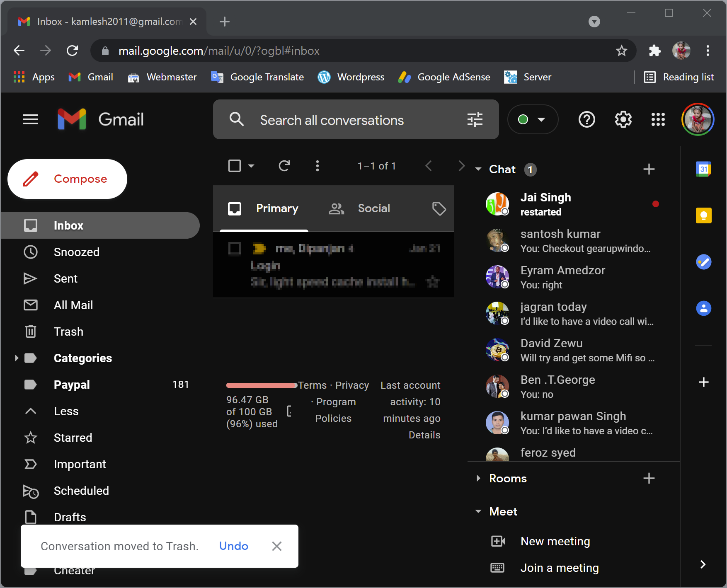Undo moving conversation to Trash
This screenshot has width=727, height=588.
[234, 546]
